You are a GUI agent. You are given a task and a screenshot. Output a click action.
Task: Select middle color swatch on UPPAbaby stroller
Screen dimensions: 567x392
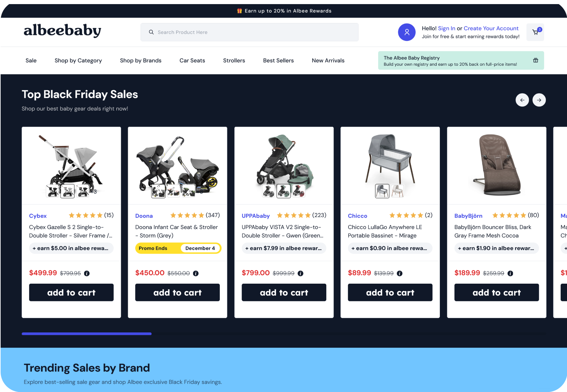pos(284,191)
